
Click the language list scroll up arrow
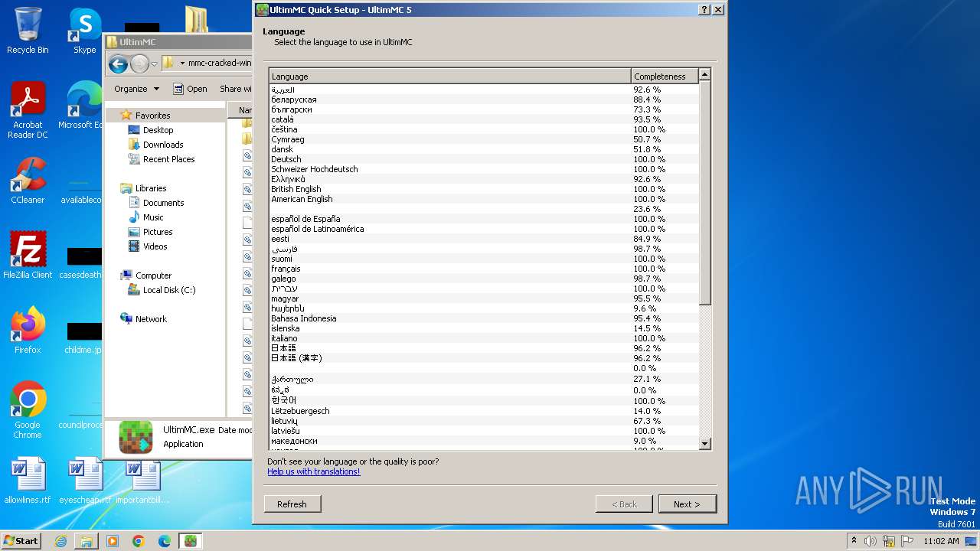(x=705, y=74)
